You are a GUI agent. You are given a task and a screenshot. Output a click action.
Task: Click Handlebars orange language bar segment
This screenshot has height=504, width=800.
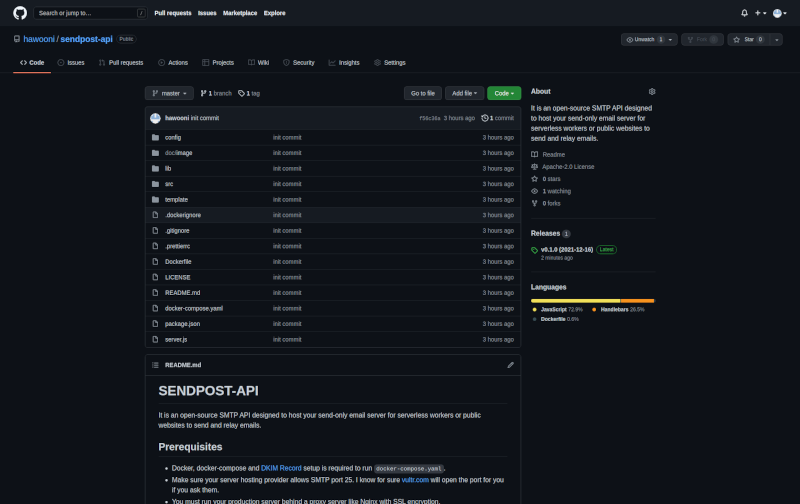pos(637,301)
